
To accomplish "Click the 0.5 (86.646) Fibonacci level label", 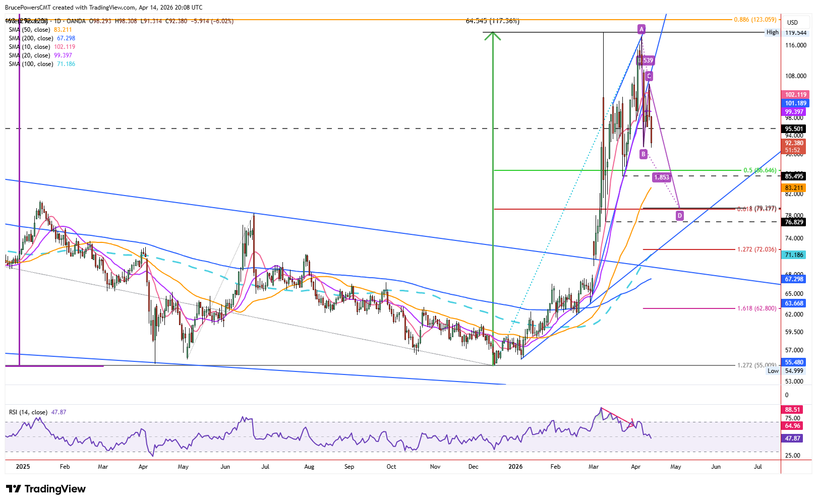I will click(760, 170).
